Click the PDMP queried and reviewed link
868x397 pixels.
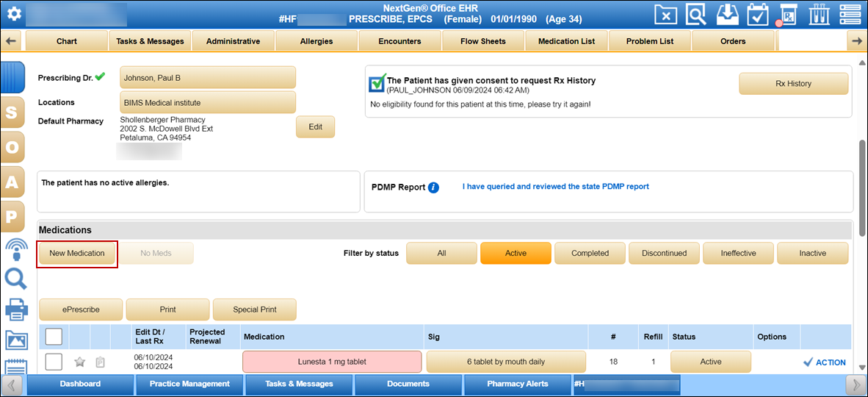tap(555, 187)
